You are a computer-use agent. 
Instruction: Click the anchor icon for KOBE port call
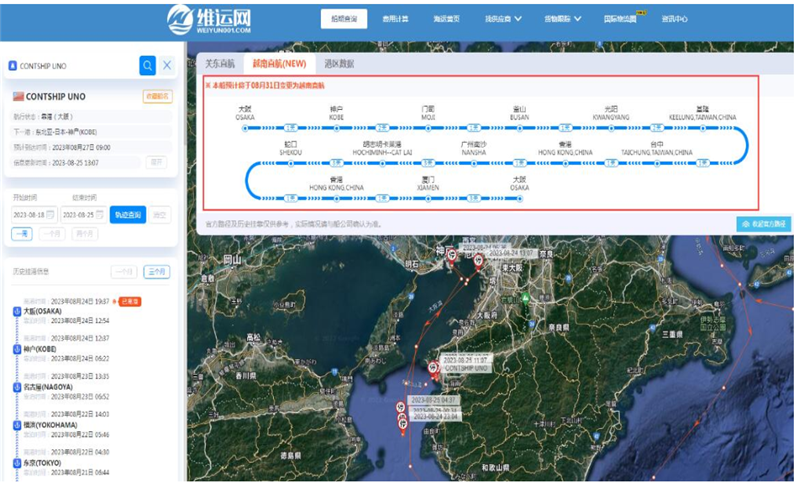pos(17,349)
